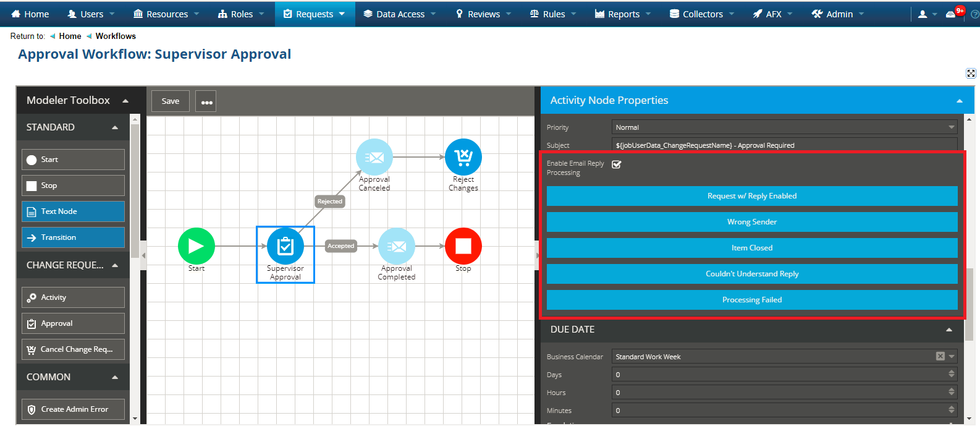Select the Reject Changes cart node

point(463,157)
